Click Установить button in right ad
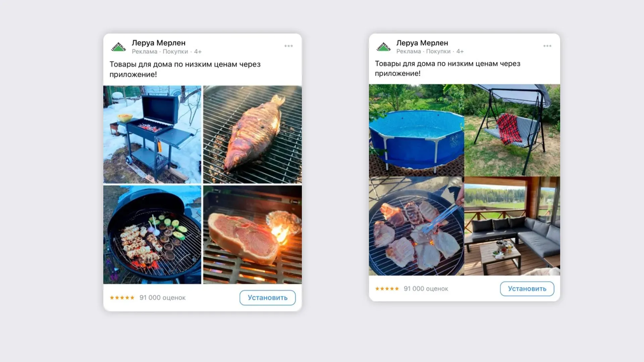The height and width of the screenshot is (362, 644). coord(527,289)
